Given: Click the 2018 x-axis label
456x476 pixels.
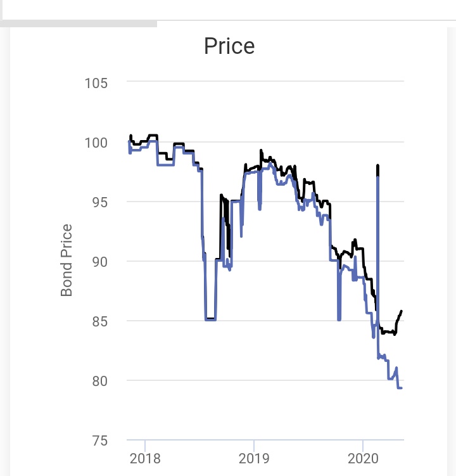Looking at the screenshot, I should pos(145,458).
